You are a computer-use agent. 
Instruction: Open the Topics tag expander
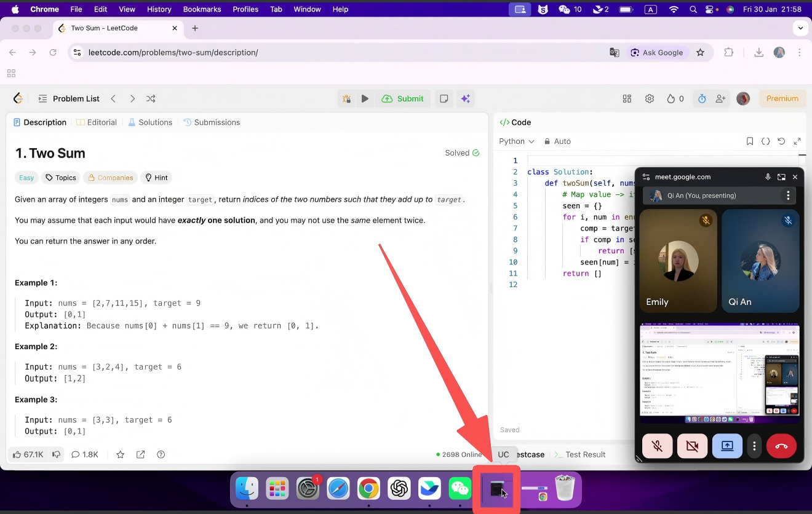60,178
